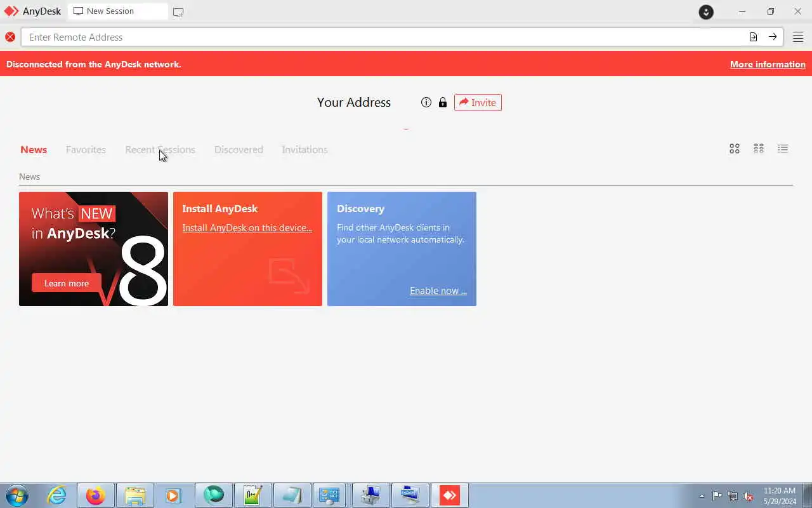Open the hamburger main menu
The image size is (812, 508).
[x=798, y=37]
